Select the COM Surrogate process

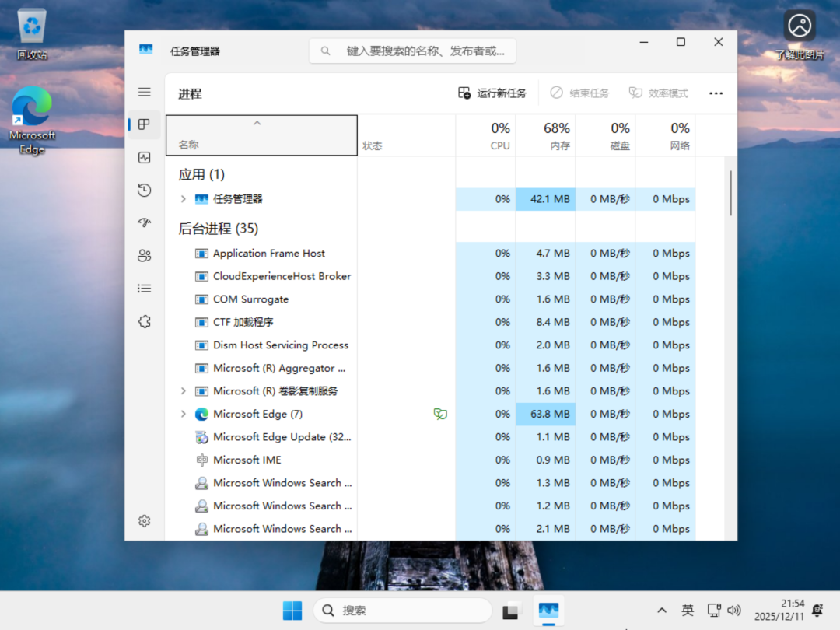[431, 299]
